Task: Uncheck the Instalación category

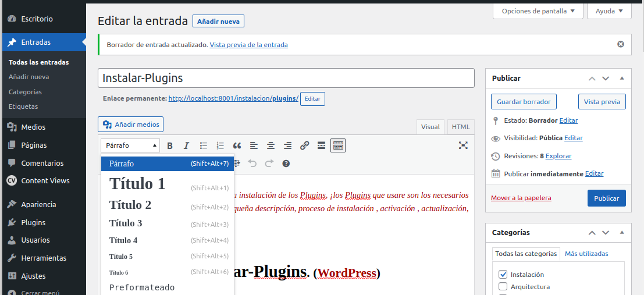Action: point(503,275)
